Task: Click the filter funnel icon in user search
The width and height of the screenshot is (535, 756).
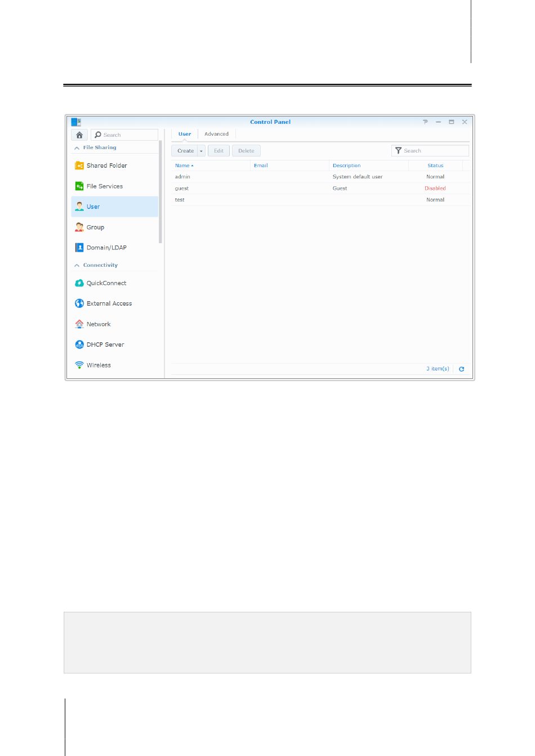Action: (398, 151)
